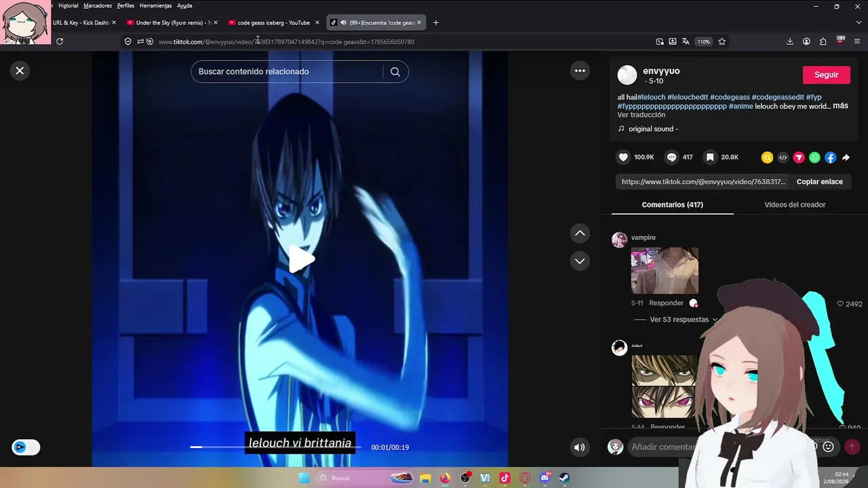This screenshot has width=868, height=488.
Task: Mute the video volume
Action: click(x=580, y=447)
